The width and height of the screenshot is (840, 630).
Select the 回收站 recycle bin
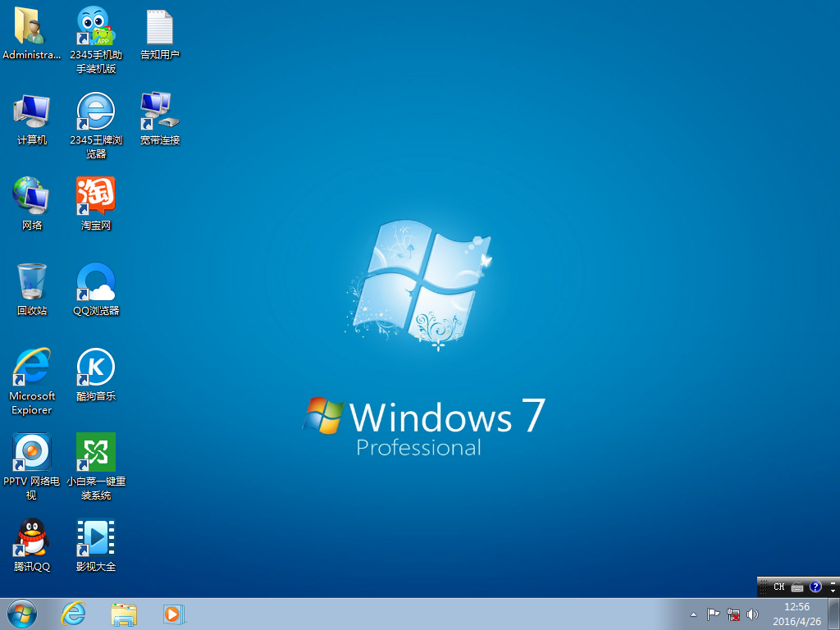pyautogui.click(x=32, y=290)
